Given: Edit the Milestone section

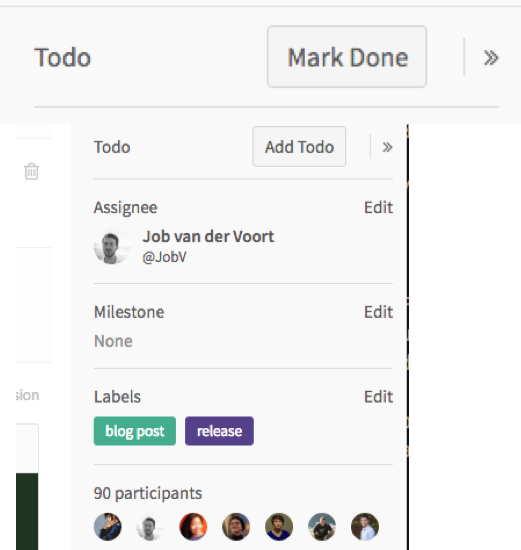Looking at the screenshot, I should coord(378,312).
